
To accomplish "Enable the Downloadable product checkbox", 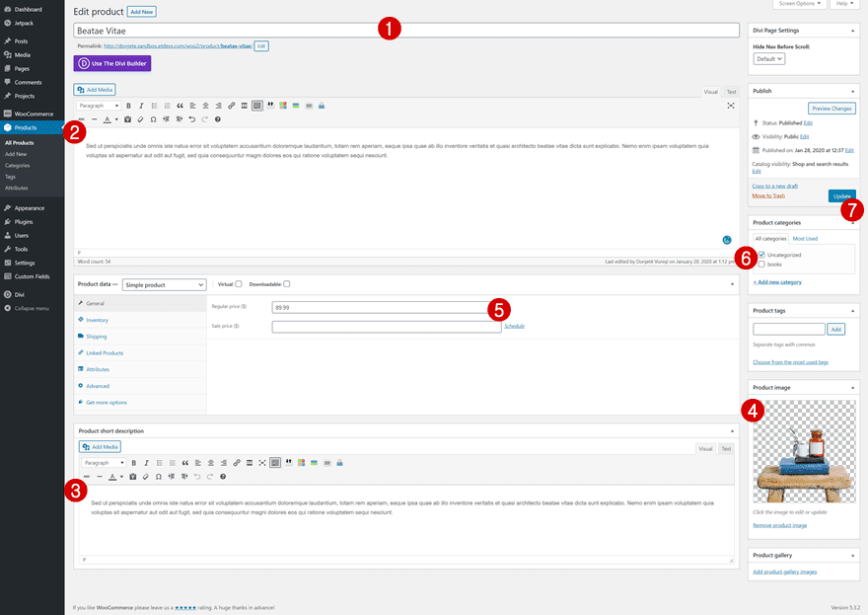I will tap(287, 284).
